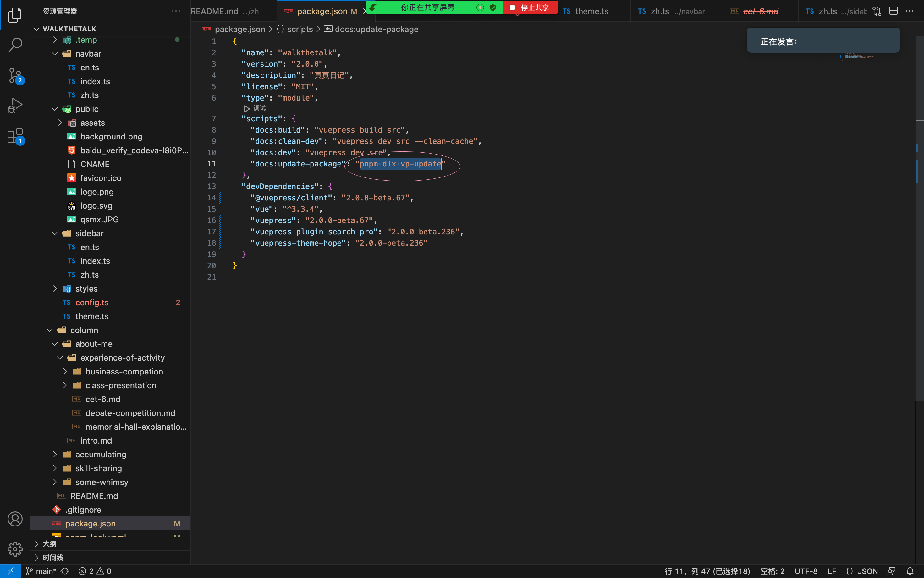Click the main* git branch indicator
Screen dimensions: 924x578
pyautogui.click(x=41, y=571)
